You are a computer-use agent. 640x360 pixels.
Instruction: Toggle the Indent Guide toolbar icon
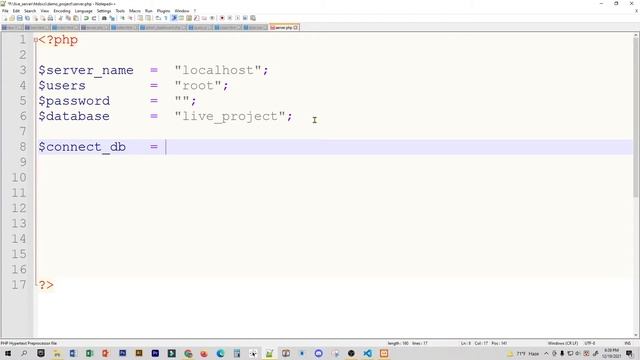174,18
